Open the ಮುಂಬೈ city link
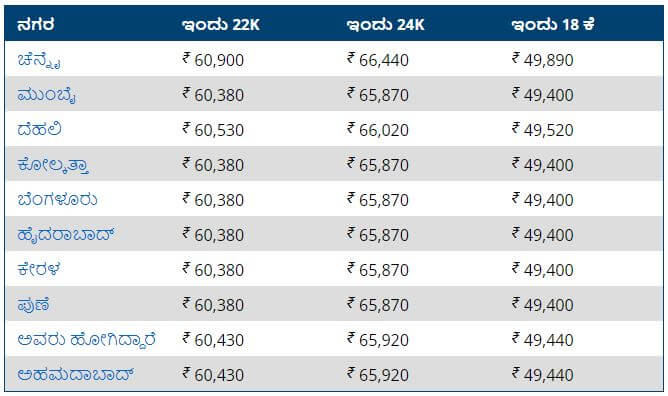 pyautogui.click(x=46, y=95)
